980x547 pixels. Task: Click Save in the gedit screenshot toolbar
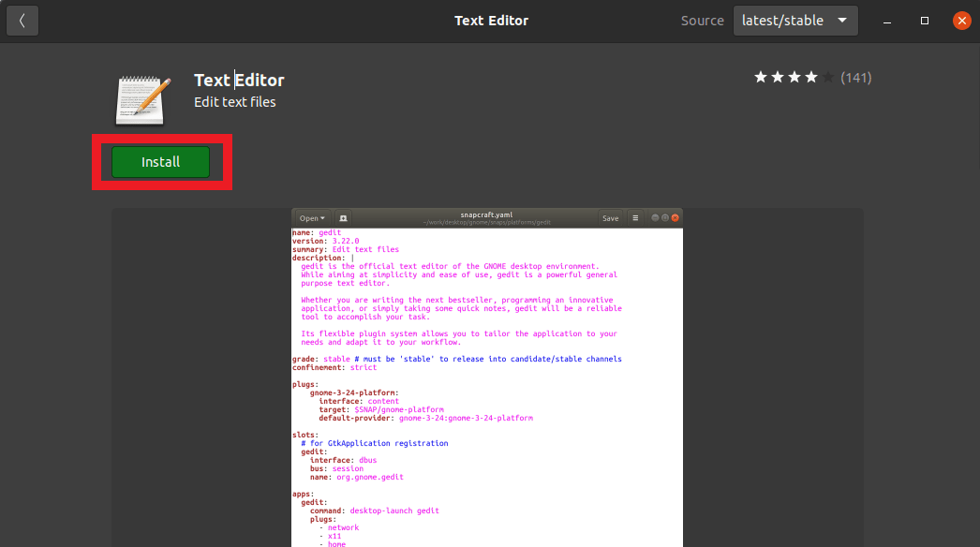[x=610, y=217]
